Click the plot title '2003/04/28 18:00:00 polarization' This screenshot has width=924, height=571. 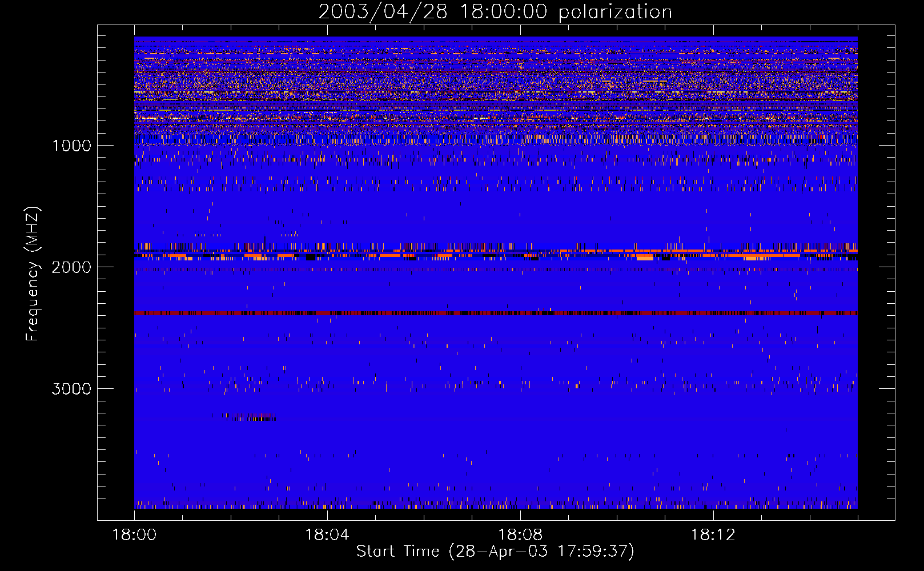click(495, 12)
